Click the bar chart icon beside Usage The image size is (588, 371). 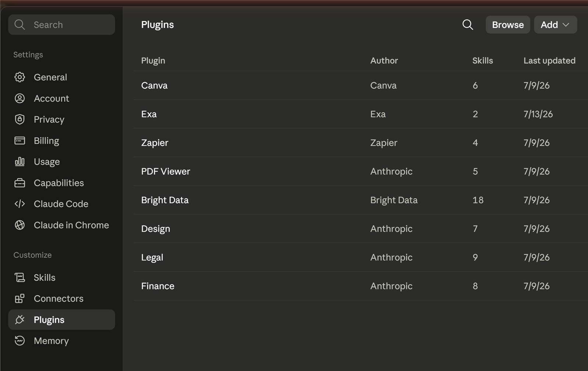click(20, 162)
